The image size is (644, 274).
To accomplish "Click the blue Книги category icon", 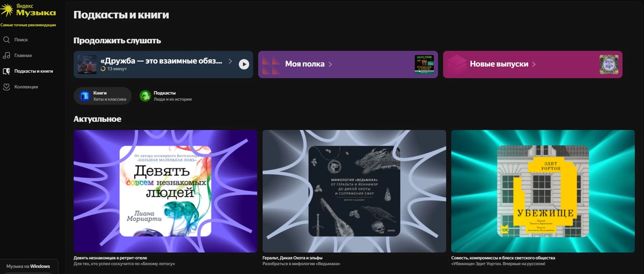I will (x=84, y=96).
